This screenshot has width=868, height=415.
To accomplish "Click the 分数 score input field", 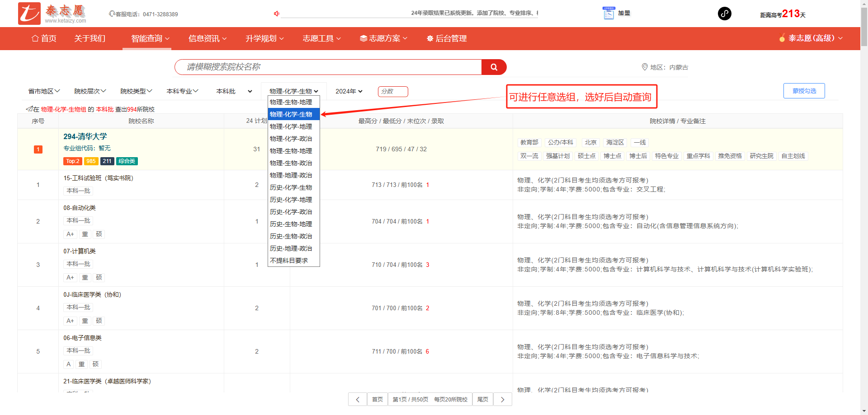I will (393, 92).
